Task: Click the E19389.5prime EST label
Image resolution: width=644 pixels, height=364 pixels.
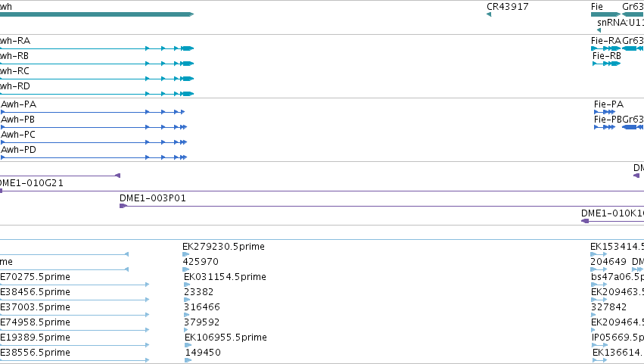Action: (36, 338)
